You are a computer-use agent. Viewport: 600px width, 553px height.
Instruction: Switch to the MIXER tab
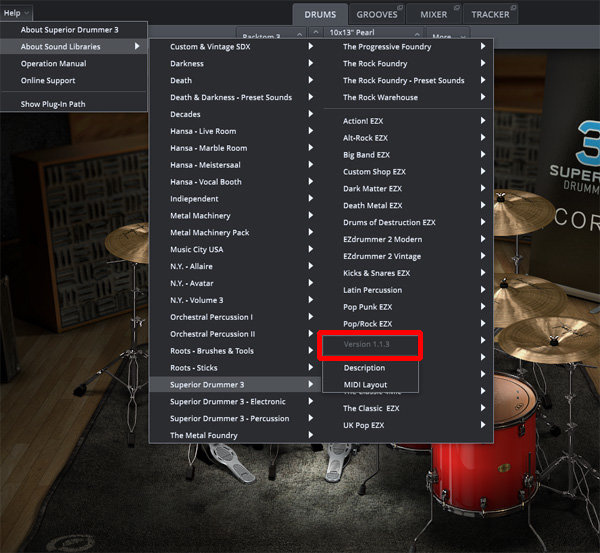[434, 15]
